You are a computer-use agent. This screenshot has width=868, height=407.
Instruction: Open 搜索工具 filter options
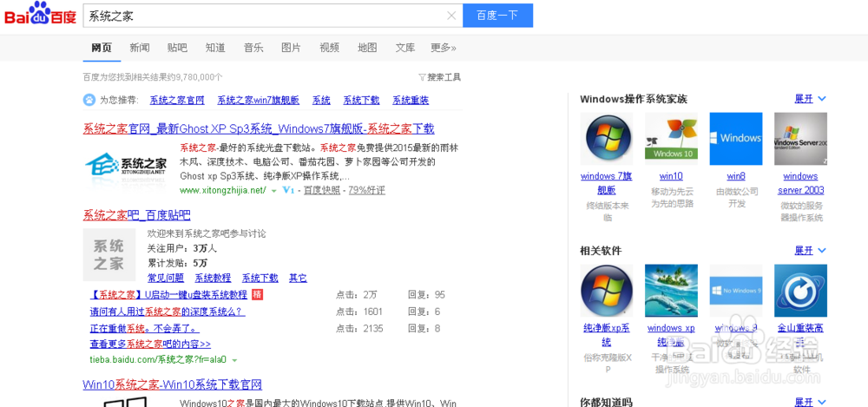pyautogui.click(x=439, y=77)
